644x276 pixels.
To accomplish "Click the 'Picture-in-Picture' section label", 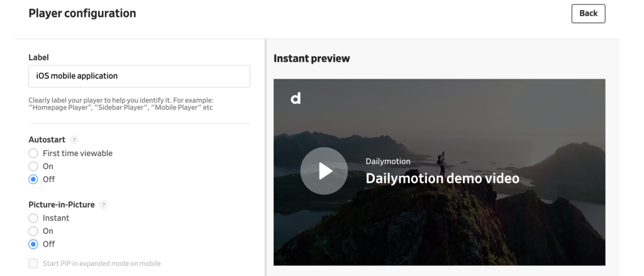I will point(62,204).
